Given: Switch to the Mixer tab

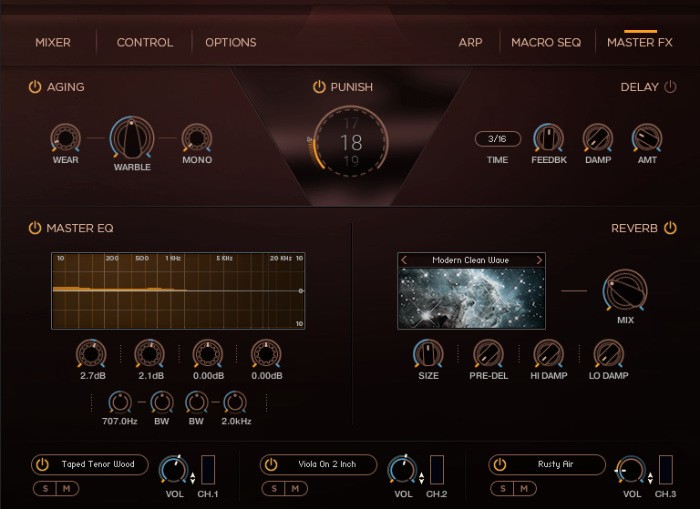Looking at the screenshot, I should tap(53, 42).
